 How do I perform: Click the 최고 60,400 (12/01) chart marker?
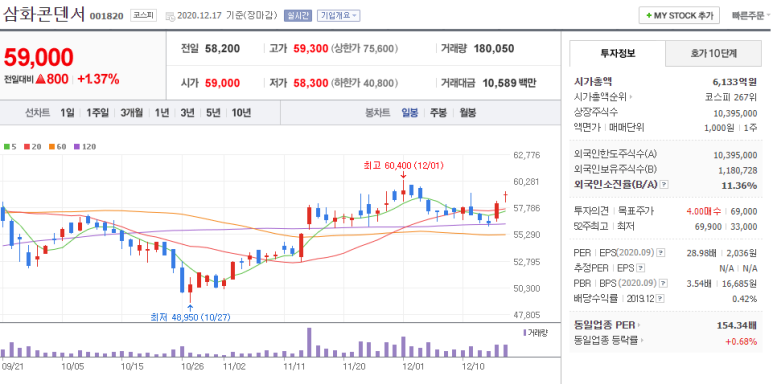click(x=403, y=166)
